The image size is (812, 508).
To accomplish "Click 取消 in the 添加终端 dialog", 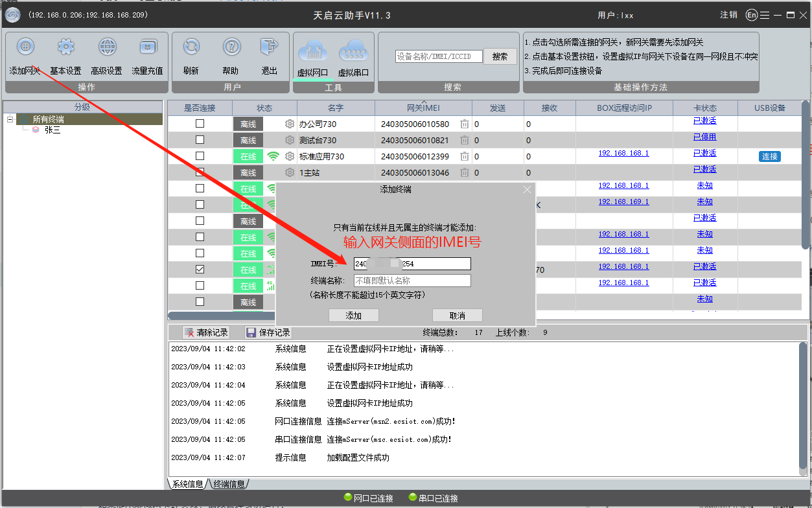I will tap(458, 316).
